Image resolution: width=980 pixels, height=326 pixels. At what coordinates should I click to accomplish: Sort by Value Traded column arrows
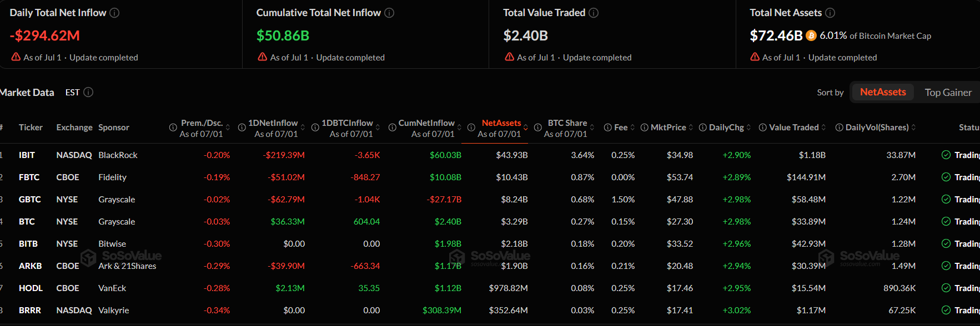[823, 128]
